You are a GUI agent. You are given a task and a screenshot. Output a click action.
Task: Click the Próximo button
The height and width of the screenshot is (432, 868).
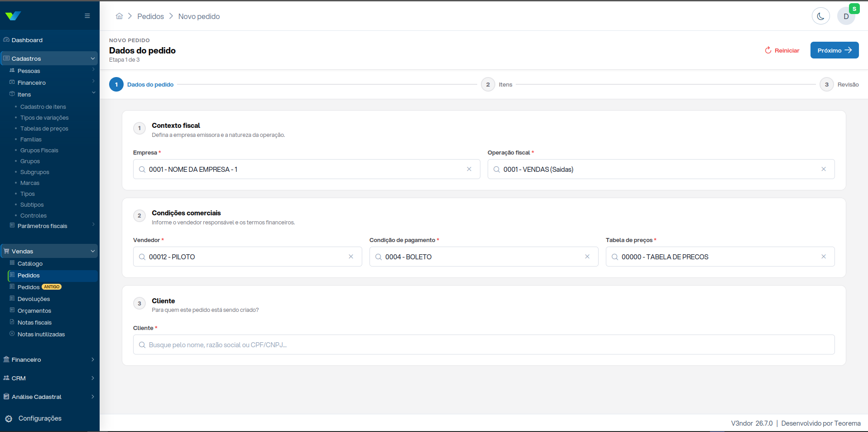click(x=834, y=50)
